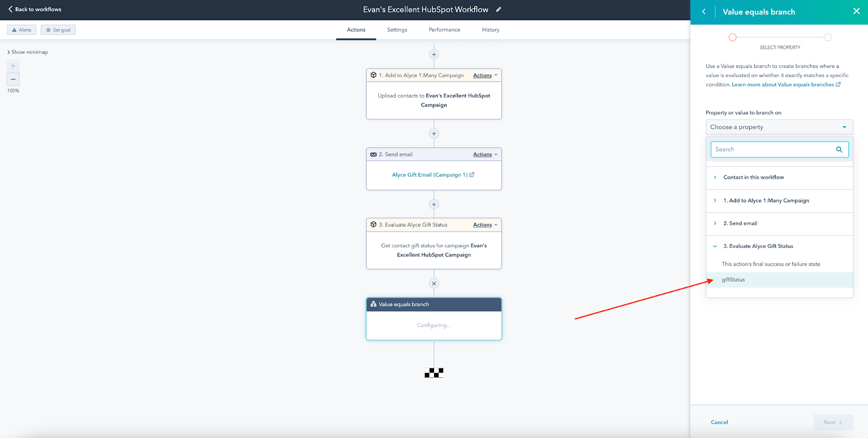Open Actions menu for Send email step

485,154
